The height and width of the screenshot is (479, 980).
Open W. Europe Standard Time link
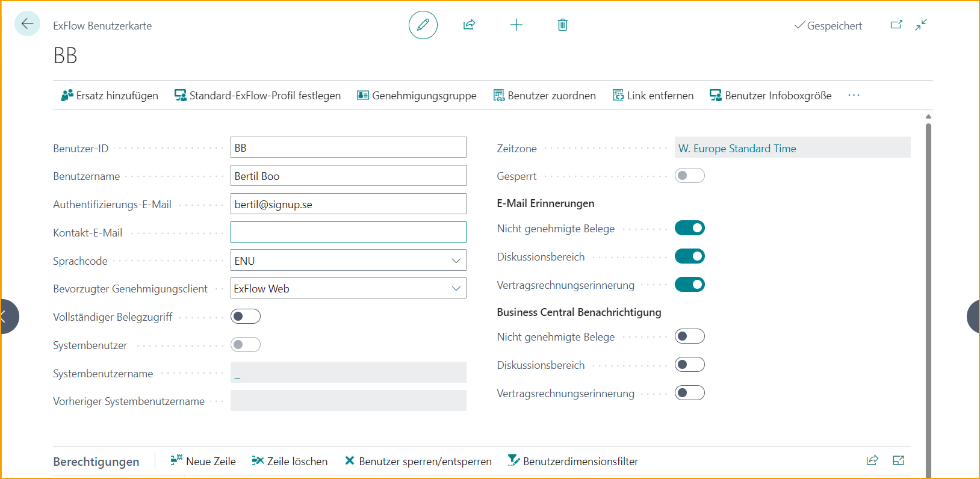[737, 149]
